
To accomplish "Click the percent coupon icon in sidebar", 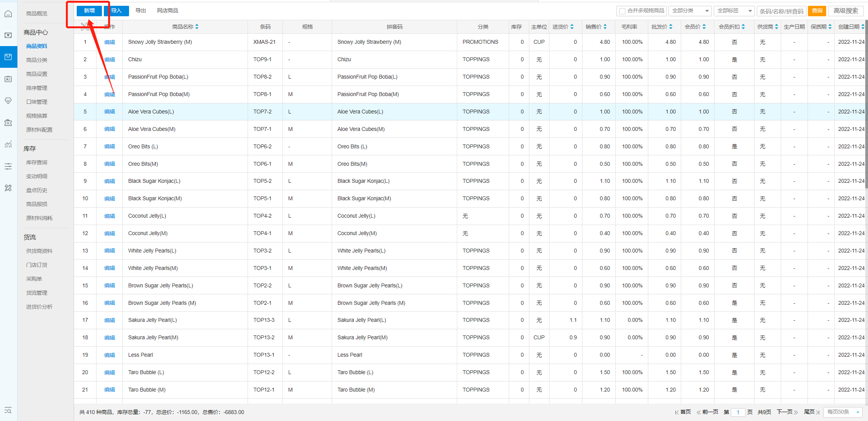I will [8, 123].
